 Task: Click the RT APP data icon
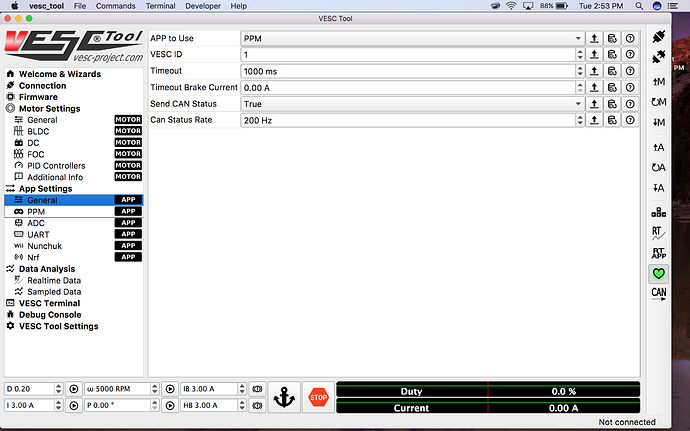tap(658, 253)
